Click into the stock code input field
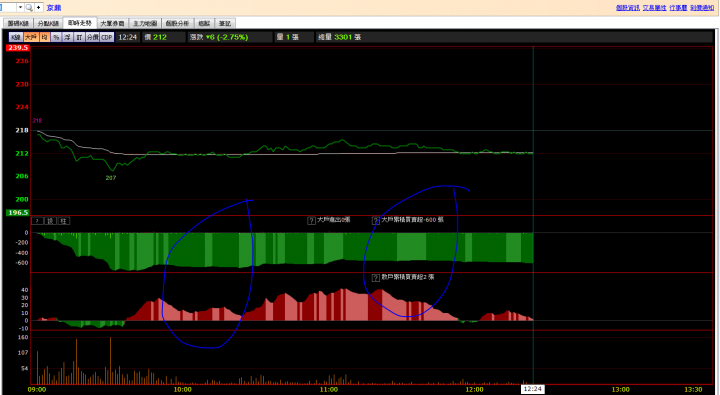 [x=8, y=7]
